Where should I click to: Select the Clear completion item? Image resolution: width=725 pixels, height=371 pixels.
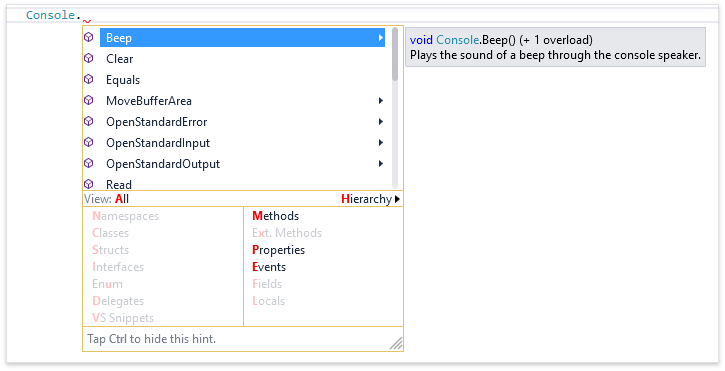pos(242,59)
